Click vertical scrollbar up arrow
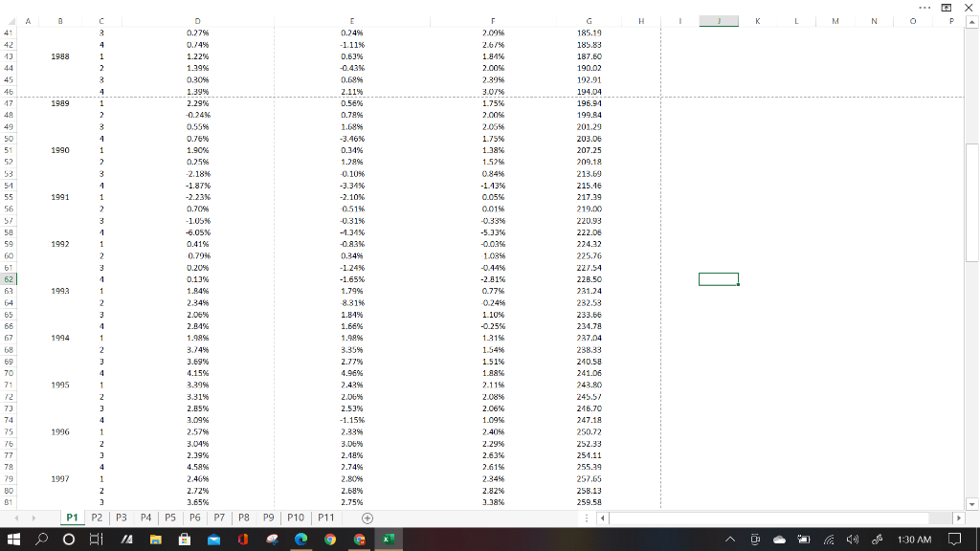 pyautogui.click(x=972, y=23)
